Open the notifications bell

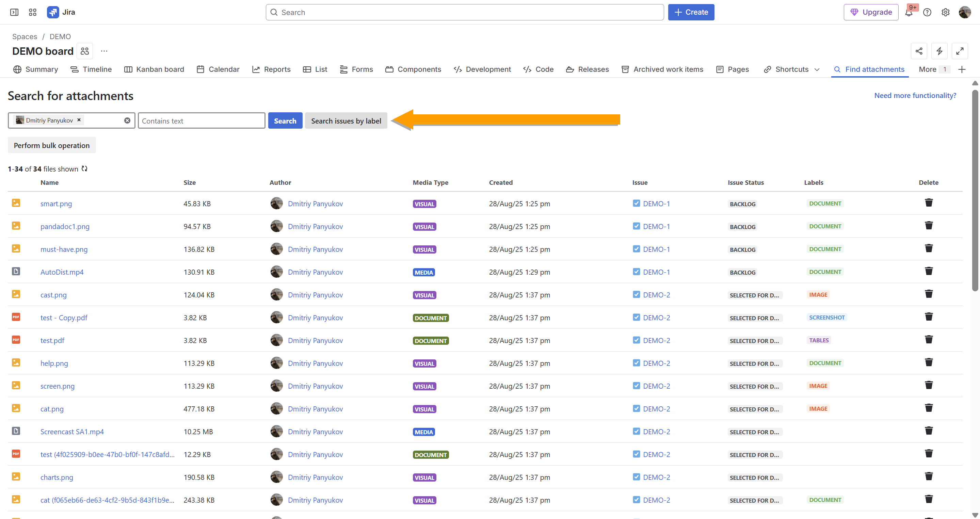[909, 13]
